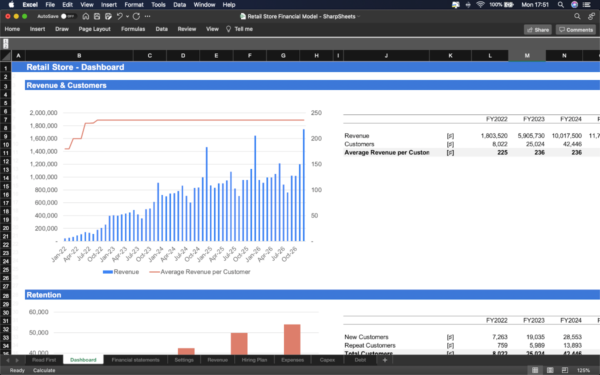
Task: Click the Select All corner triangle
Action: tap(6, 56)
